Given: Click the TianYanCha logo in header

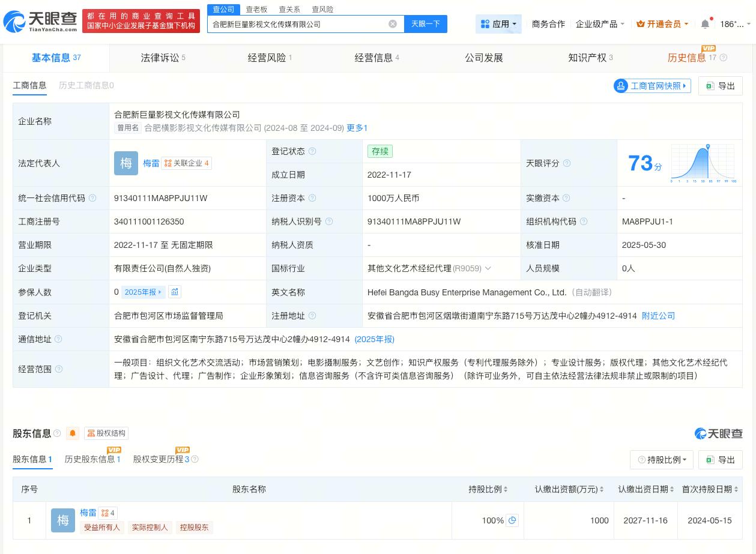Looking at the screenshot, I should 40,22.
